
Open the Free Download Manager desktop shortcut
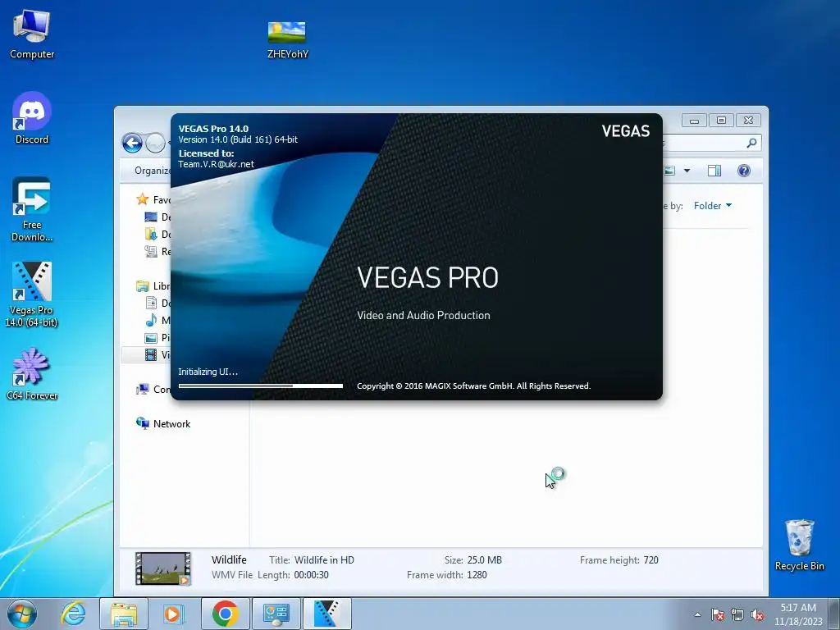pos(32,209)
